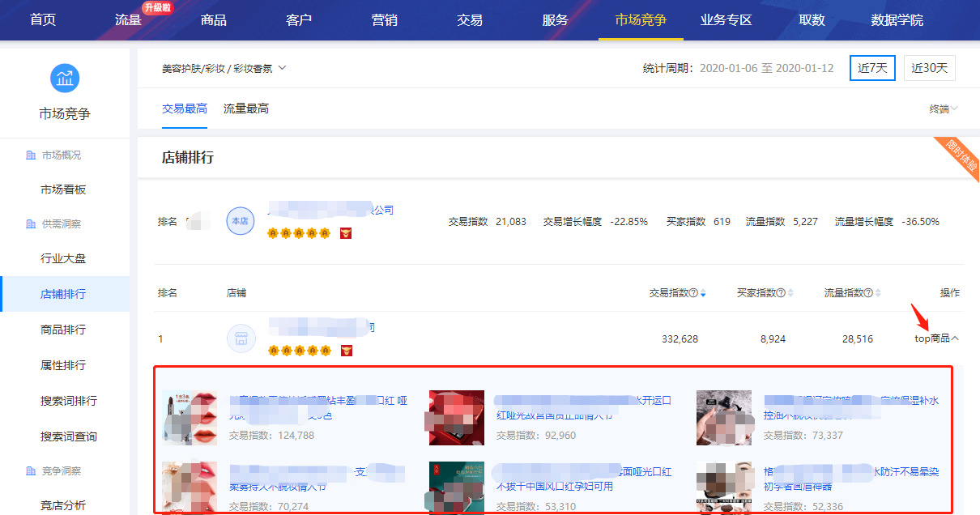Image resolution: width=980 pixels, height=515 pixels.
Task: Open product thumbnail with 交易指数 124,788
Action: (190, 418)
